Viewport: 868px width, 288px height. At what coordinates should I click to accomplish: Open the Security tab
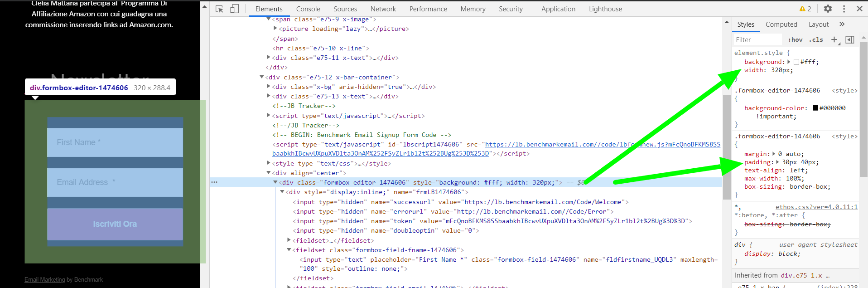[x=511, y=9]
